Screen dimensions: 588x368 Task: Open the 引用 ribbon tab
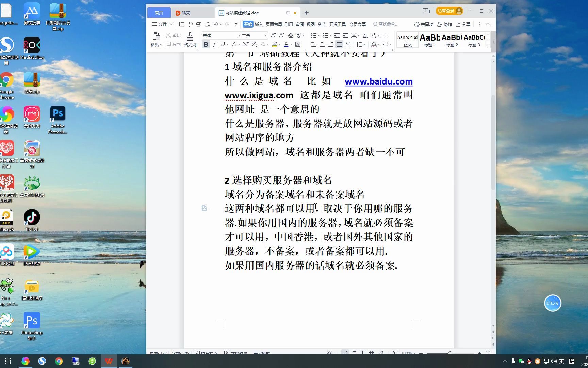[289, 24]
